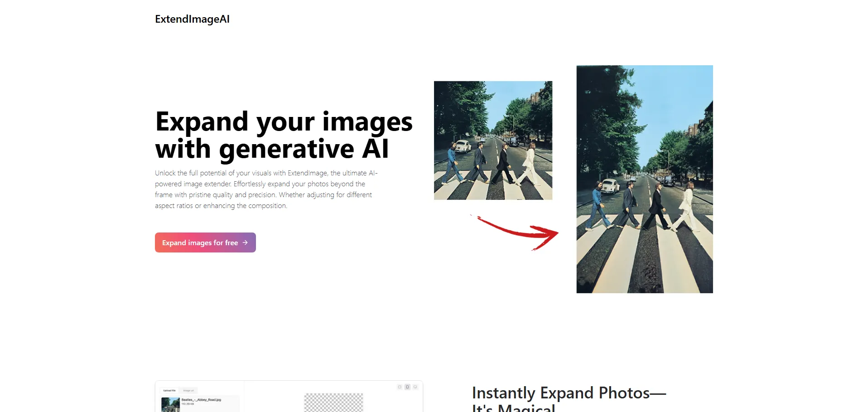Click the Beatles_-_Abbey_Road.jpg file name
Viewport: 868px width, 412px height.
201,400
